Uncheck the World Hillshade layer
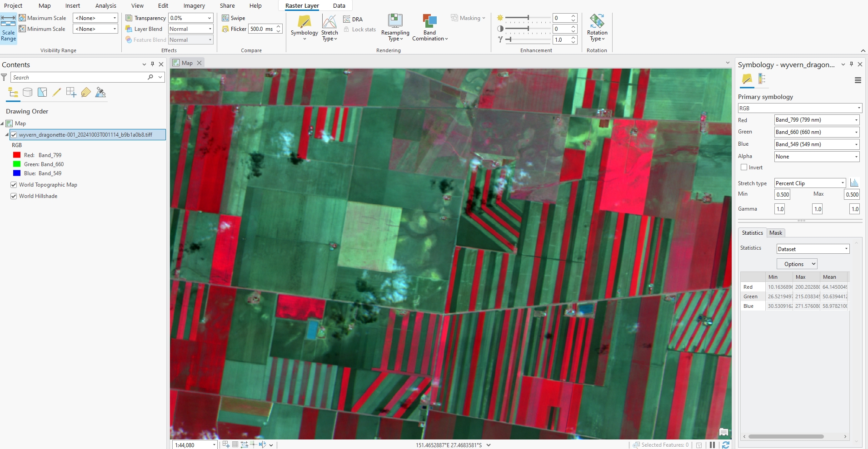 pos(14,196)
